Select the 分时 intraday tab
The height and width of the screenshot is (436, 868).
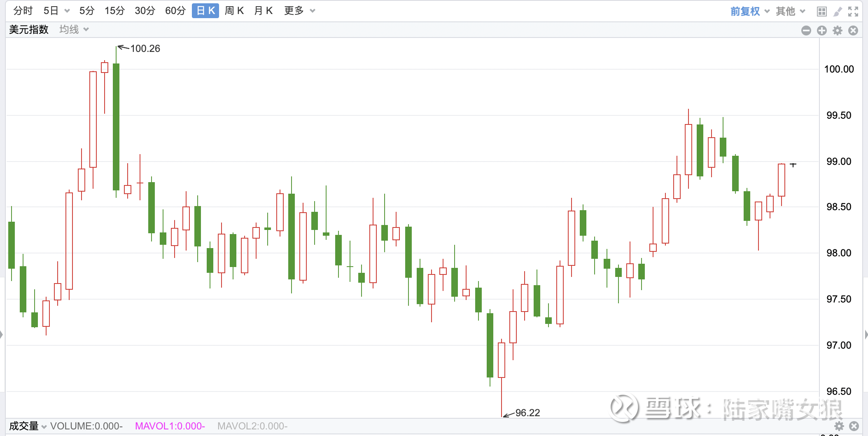pos(23,11)
